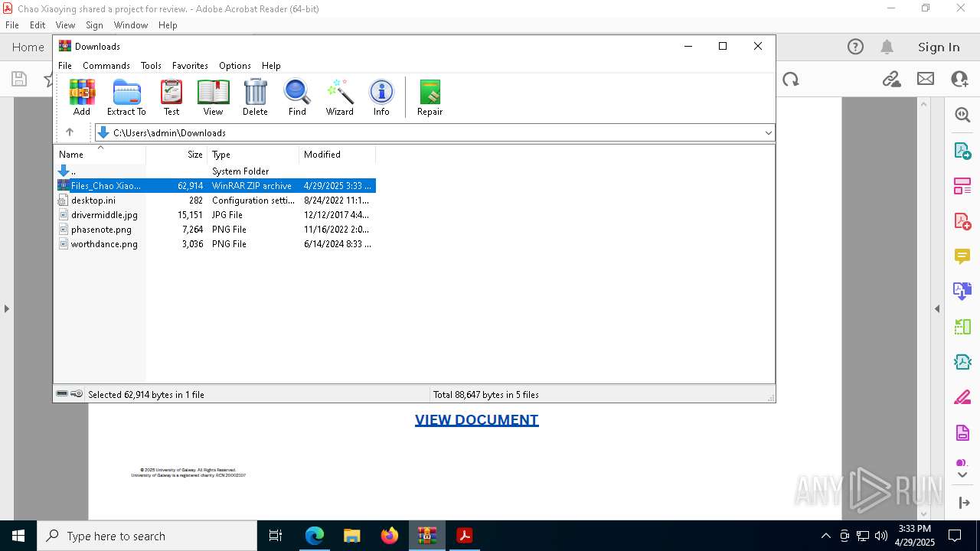Viewport: 980px width, 551px height.
Task: Open Acrobat help question mark icon
Action: coord(855,47)
